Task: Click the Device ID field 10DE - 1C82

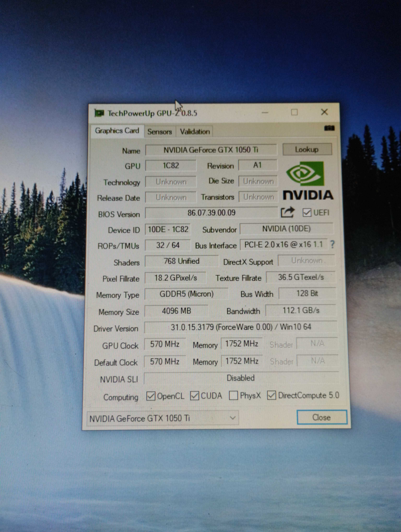Action: pyautogui.click(x=168, y=229)
